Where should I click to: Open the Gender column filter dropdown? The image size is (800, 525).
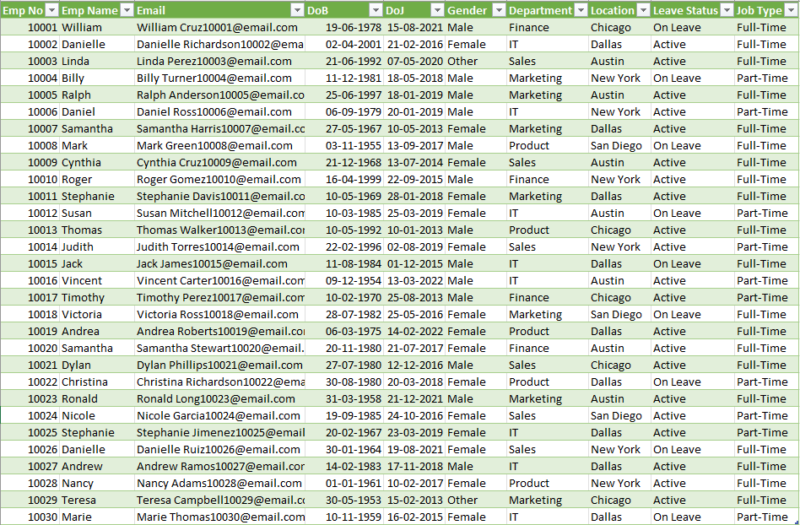(499, 10)
